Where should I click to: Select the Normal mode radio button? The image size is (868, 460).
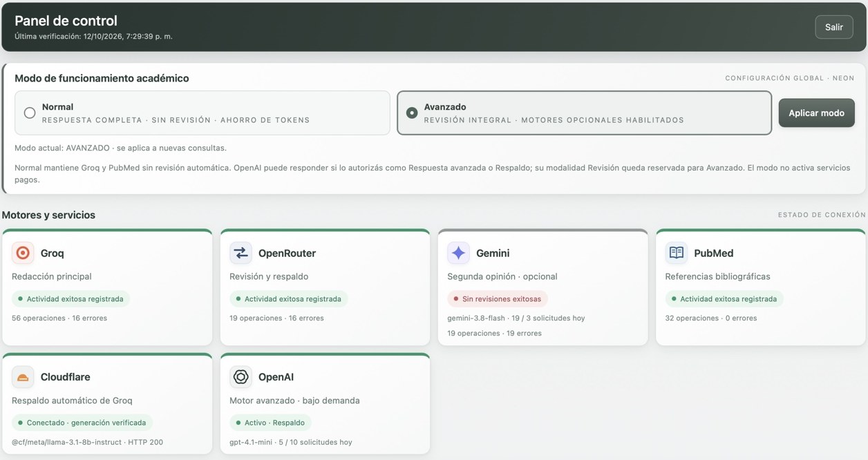(x=30, y=113)
